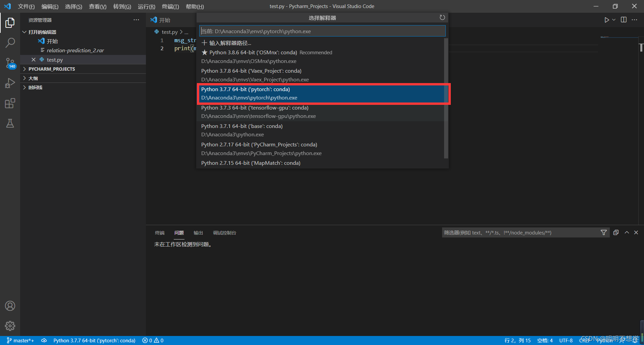Open errors and warnings count in status bar

point(153,340)
